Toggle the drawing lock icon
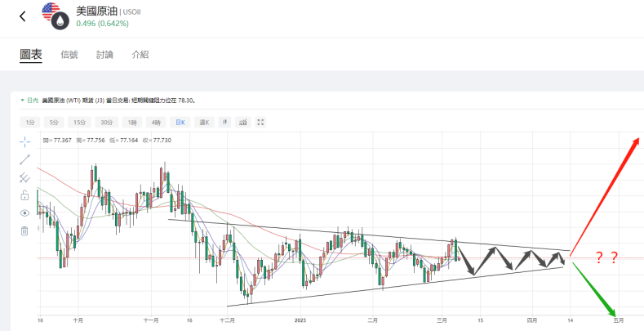Screen dimensions: 644x331 pos(24,195)
